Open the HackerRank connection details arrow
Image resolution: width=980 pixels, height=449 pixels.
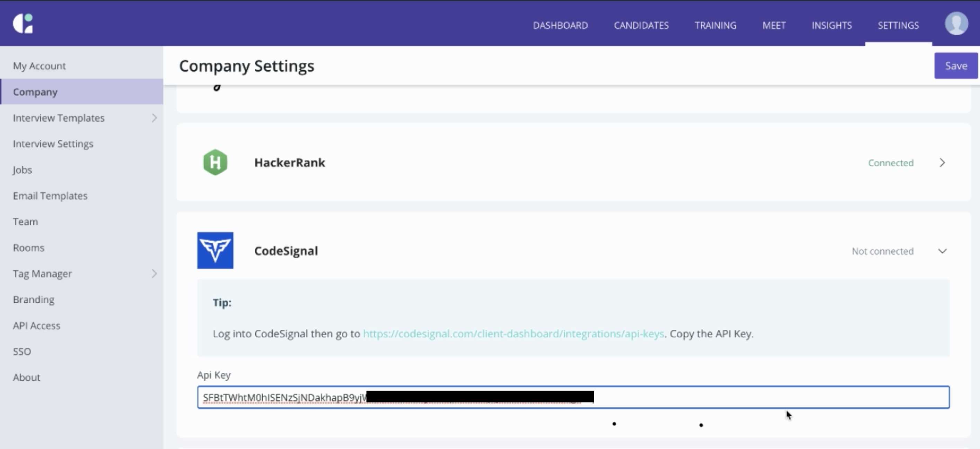click(x=942, y=162)
